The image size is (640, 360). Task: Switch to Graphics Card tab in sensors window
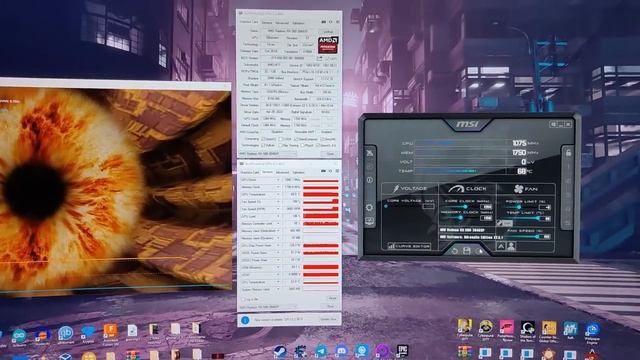pos(249,172)
